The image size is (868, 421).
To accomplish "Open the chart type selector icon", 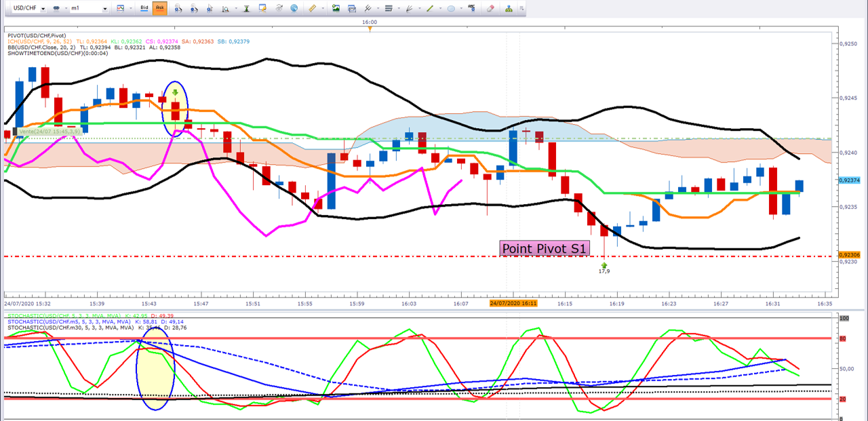I will (120, 8).
